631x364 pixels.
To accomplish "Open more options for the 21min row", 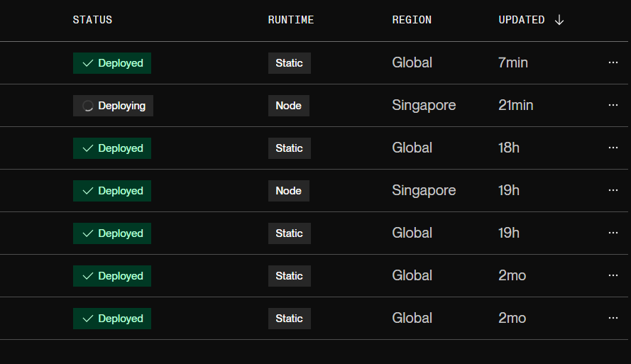I will pyautogui.click(x=613, y=105).
